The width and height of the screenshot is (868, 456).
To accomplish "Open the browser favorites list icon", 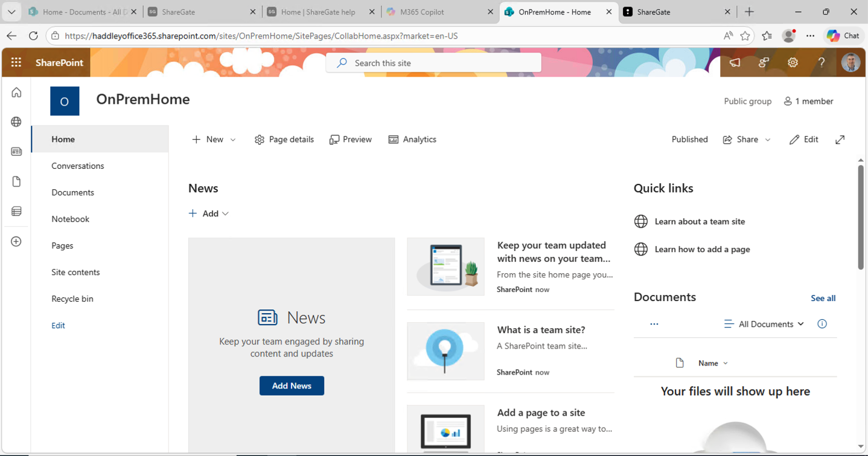I will click(x=767, y=36).
